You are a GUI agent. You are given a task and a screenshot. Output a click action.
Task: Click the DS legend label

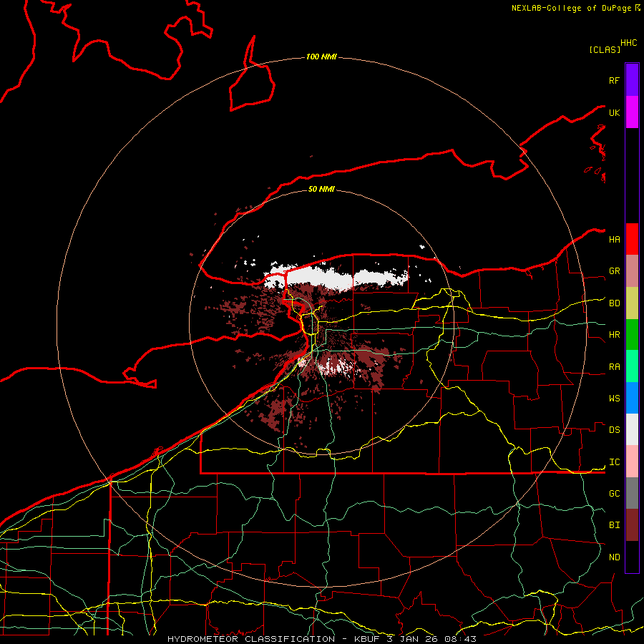click(x=614, y=430)
